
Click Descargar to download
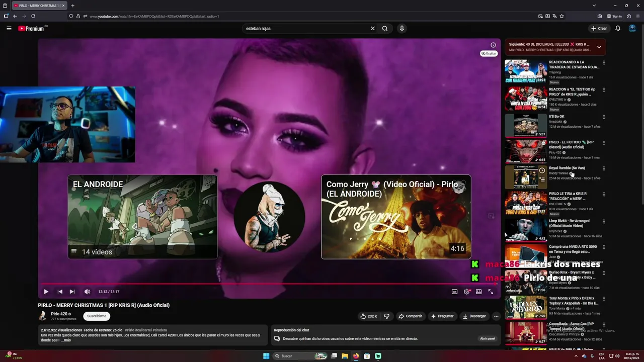point(474,316)
